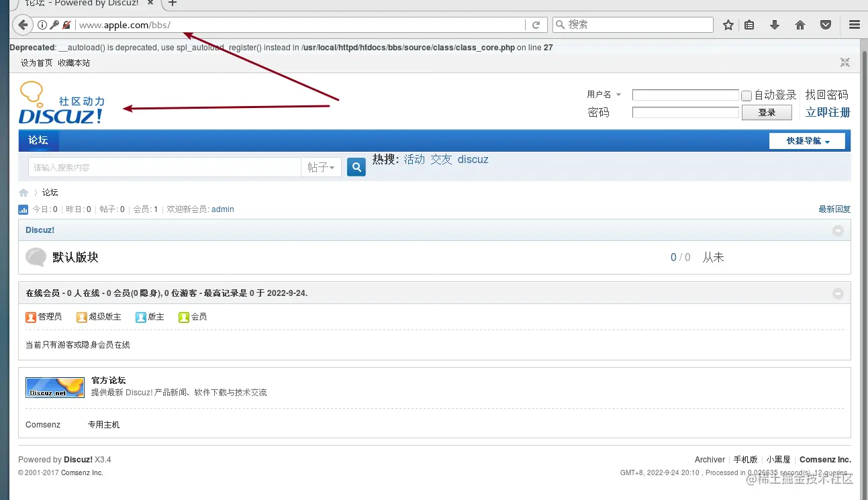This screenshot has width=868, height=500.
Task: Collapse the 在线会员 section
Action: coord(838,293)
